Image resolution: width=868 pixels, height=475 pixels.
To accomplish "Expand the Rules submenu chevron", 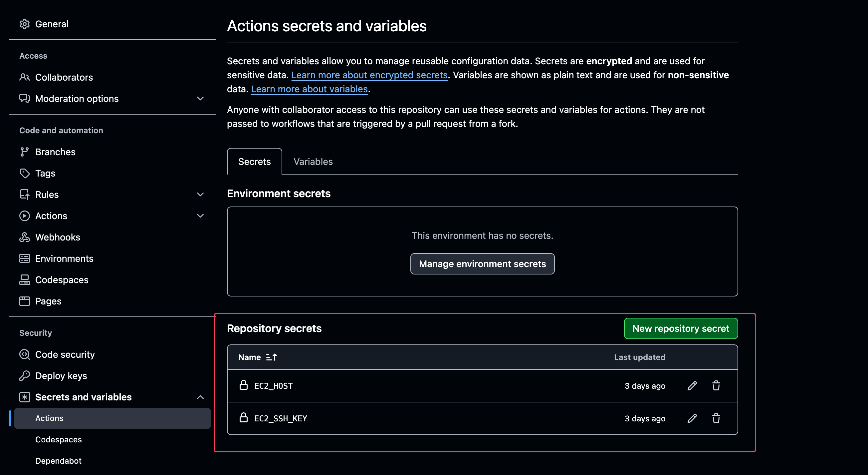I will (x=200, y=195).
